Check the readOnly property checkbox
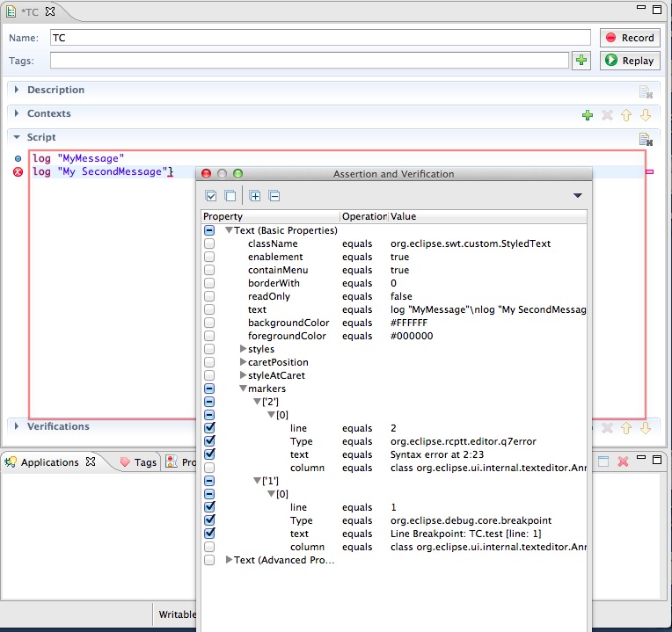672x632 pixels. (209, 296)
